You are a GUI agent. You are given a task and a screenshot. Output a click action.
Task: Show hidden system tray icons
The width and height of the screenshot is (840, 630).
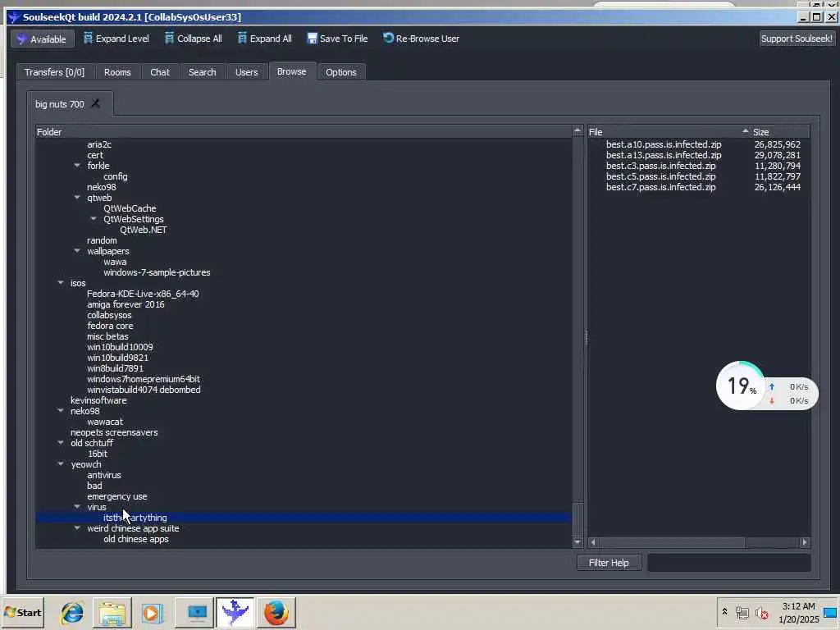point(724,612)
